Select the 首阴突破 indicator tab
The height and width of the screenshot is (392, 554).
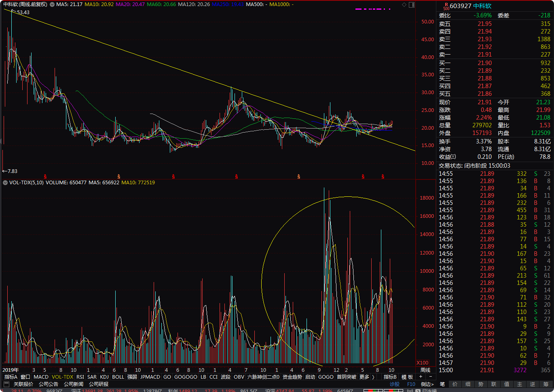(347, 377)
